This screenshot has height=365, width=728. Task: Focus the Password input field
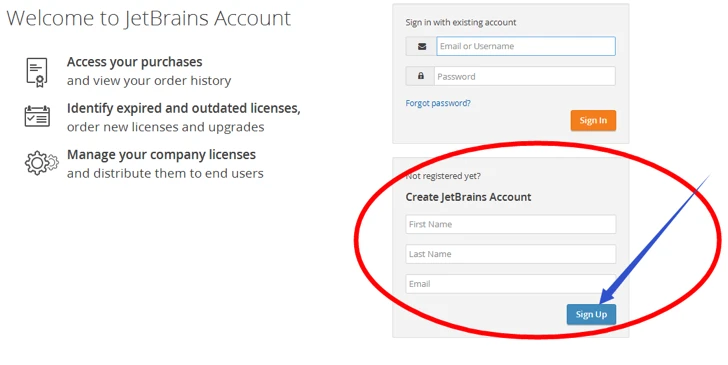tap(525, 76)
